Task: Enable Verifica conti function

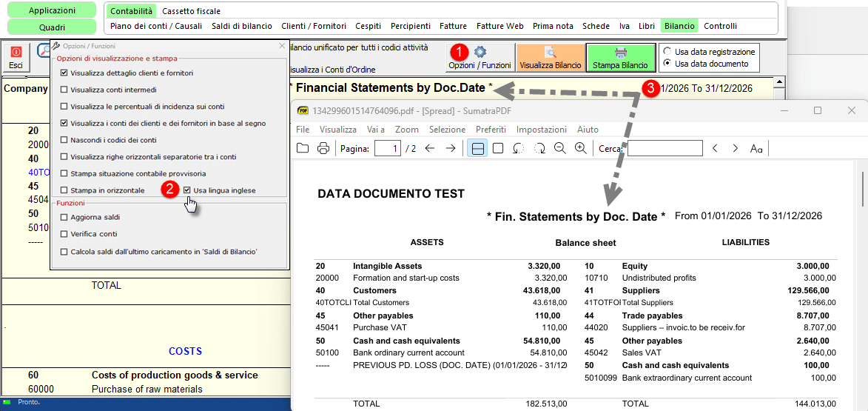Action: [x=64, y=234]
